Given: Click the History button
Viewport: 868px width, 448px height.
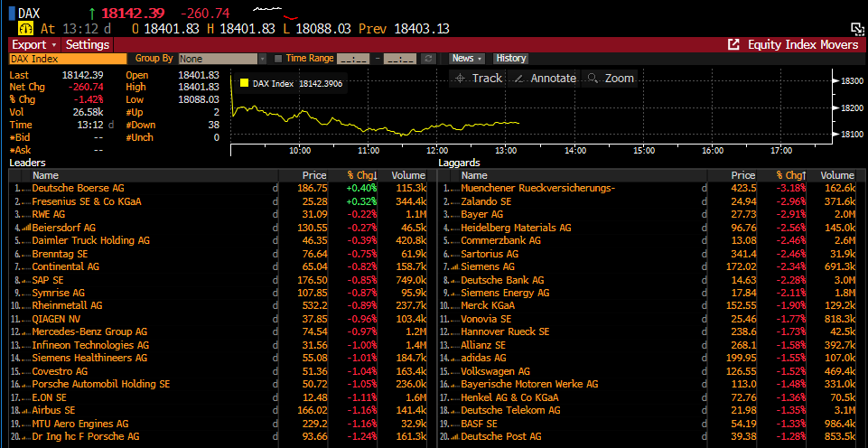Looking at the screenshot, I should 510,59.
